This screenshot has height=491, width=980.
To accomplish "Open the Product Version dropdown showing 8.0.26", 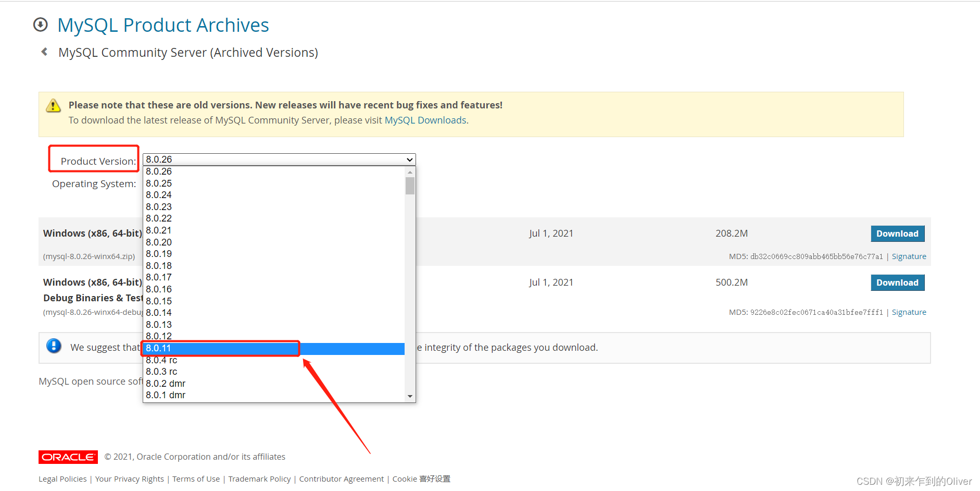I will (x=279, y=159).
